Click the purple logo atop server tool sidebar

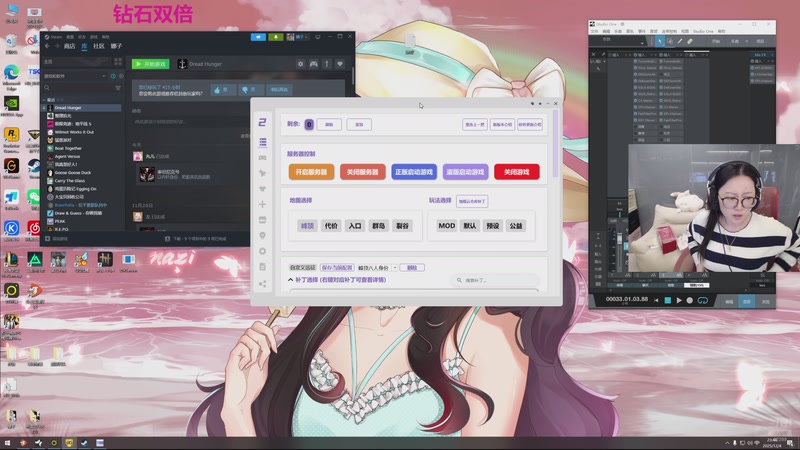[x=262, y=122]
